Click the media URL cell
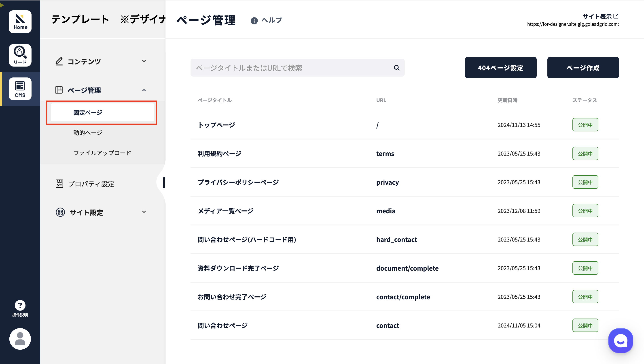This screenshot has height=364, width=644. click(x=386, y=211)
